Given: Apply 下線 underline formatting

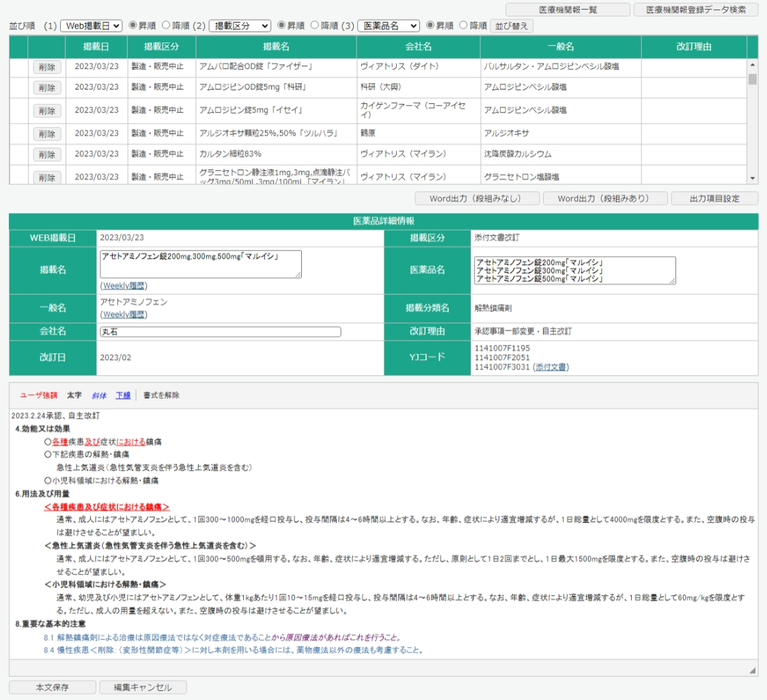Looking at the screenshot, I should (123, 395).
